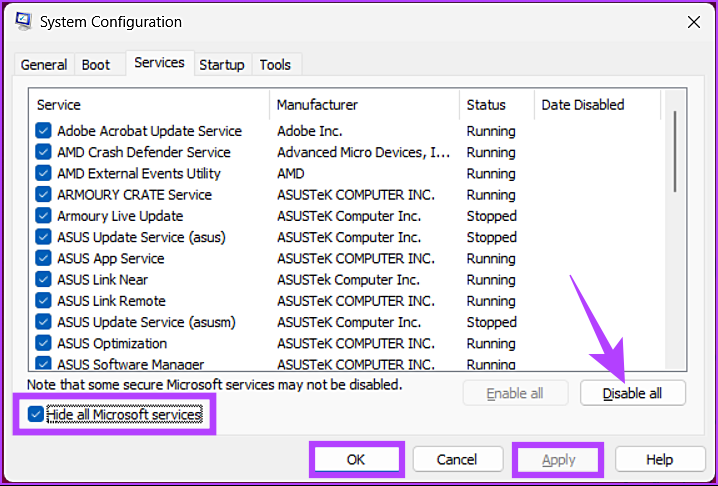
Task: Sort by the Status column header
Action: click(x=497, y=105)
